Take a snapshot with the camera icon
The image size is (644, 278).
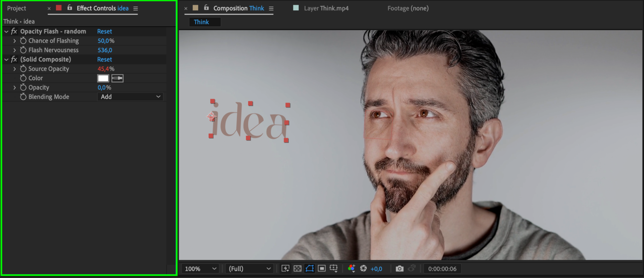[x=399, y=269]
